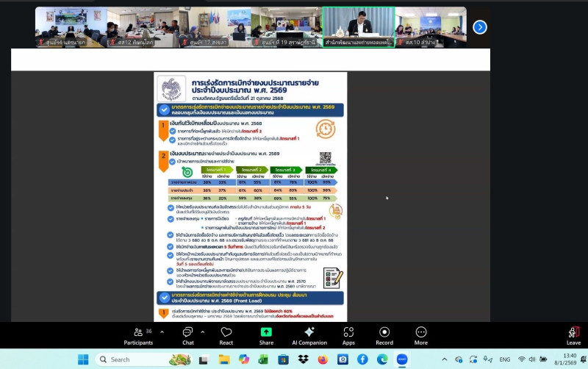Open Dropbox from the taskbar
Screen dimensions: 588x369
[303, 359]
